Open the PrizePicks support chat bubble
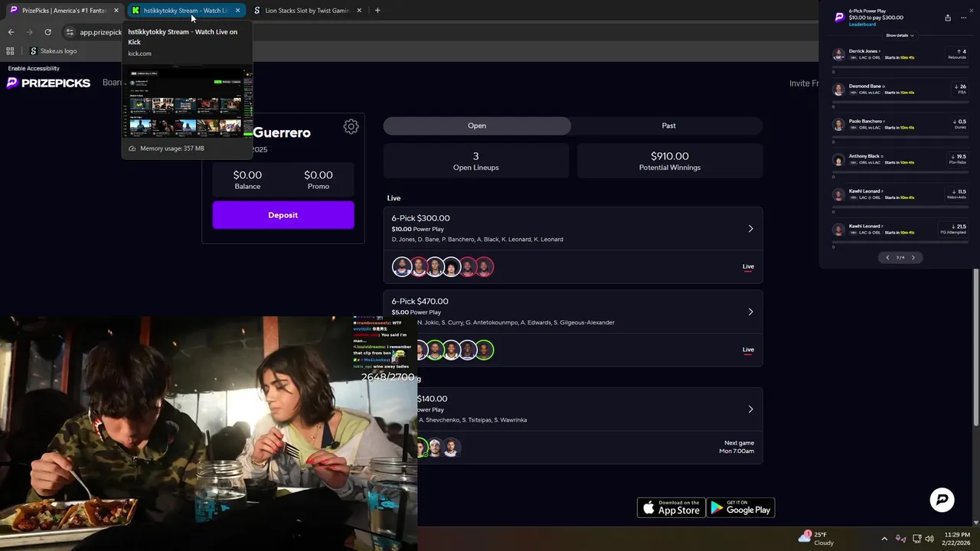 click(942, 500)
